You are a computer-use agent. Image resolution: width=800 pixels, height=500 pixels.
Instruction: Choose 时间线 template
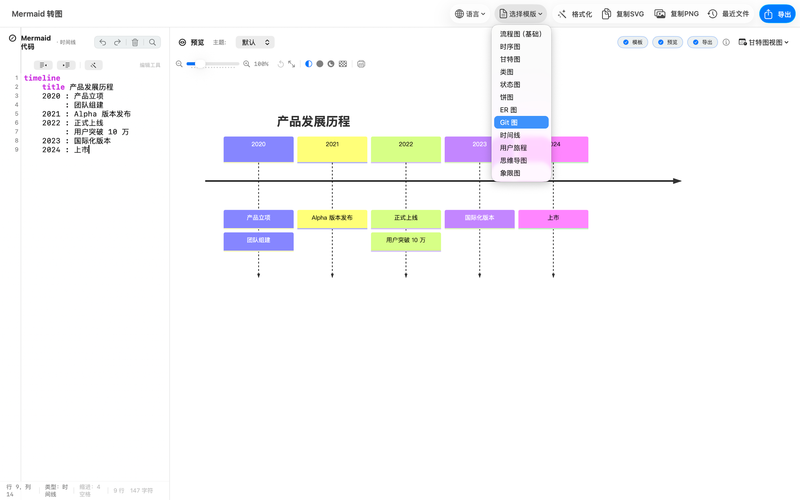click(x=521, y=135)
